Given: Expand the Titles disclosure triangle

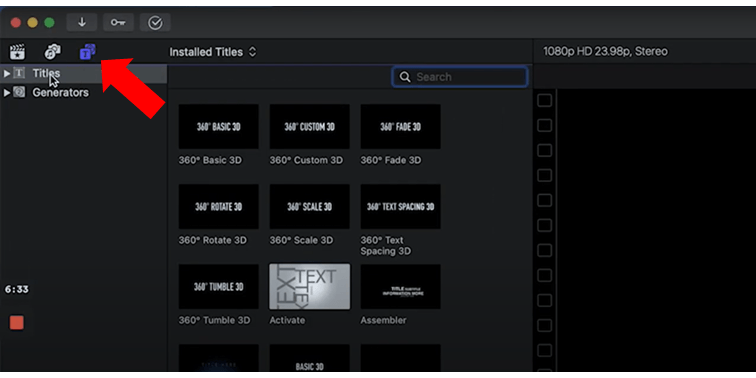Looking at the screenshot, I should [x=6, y=73].
